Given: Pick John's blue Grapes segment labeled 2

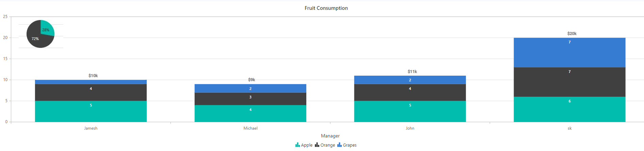Looking at the screenshot, I should 410,80.
